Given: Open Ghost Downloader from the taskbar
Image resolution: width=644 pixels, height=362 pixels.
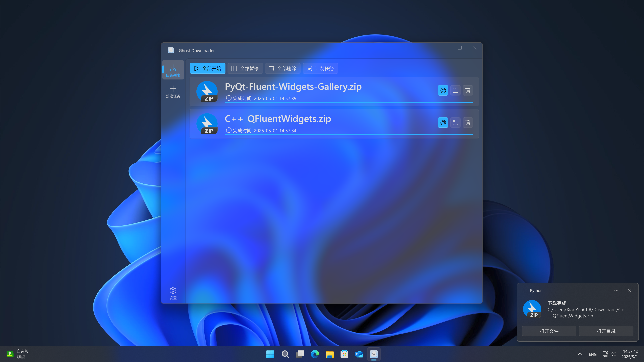Looking at the screenshot, I should pos(374,354).
